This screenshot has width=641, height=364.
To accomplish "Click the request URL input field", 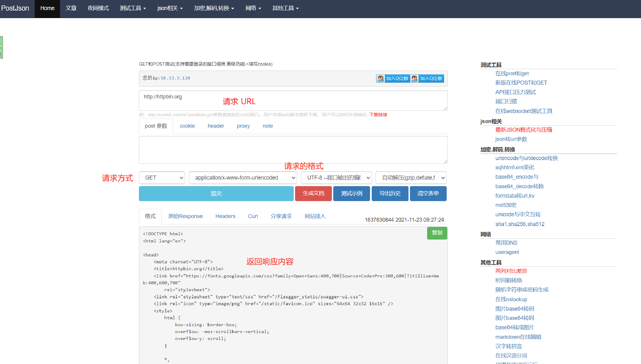I will click(293, 100).
